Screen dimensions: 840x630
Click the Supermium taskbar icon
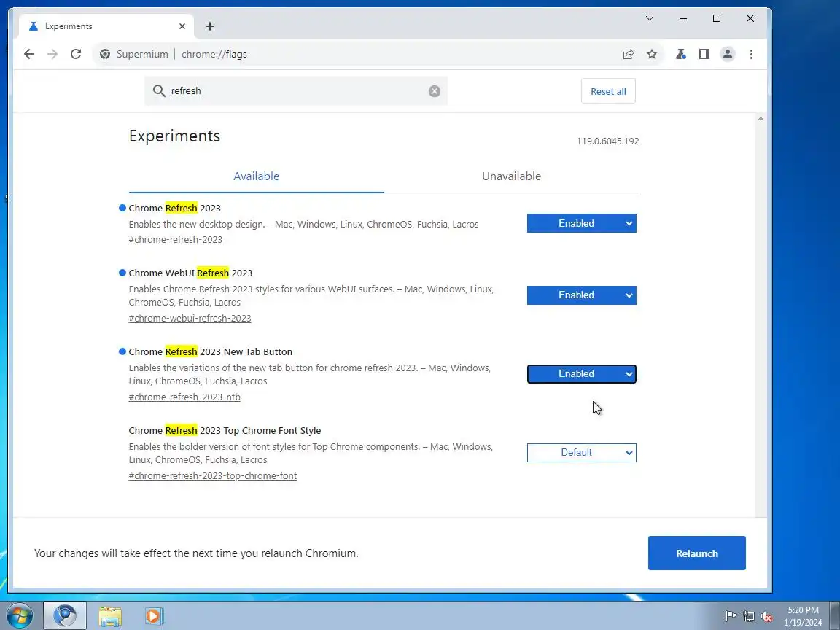click(65, 615)
